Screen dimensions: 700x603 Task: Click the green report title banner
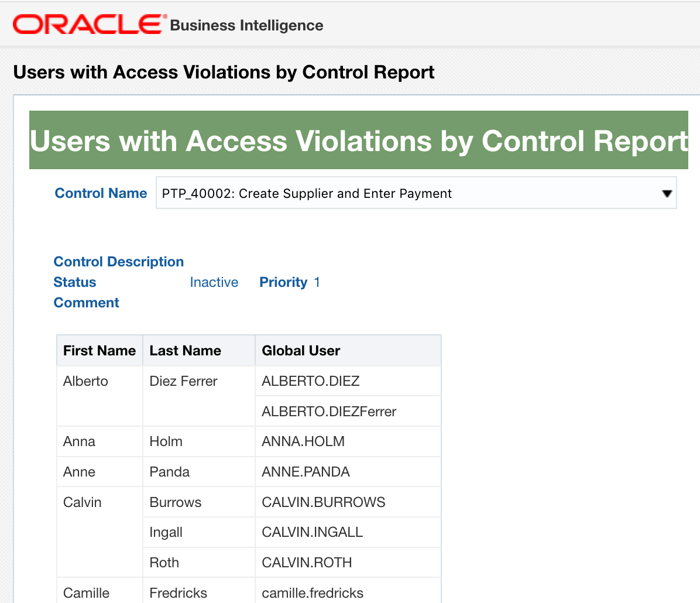click(359, 141)
